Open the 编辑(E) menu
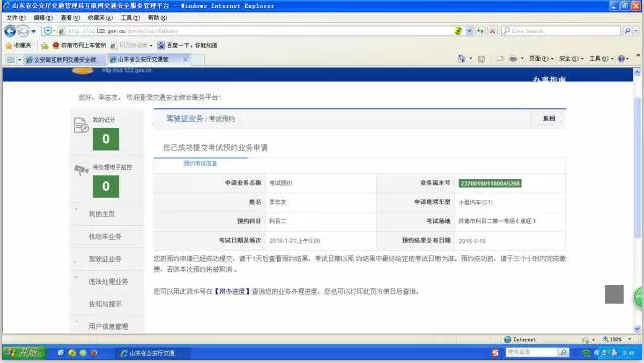644x363 pixels. pos(43,18)
